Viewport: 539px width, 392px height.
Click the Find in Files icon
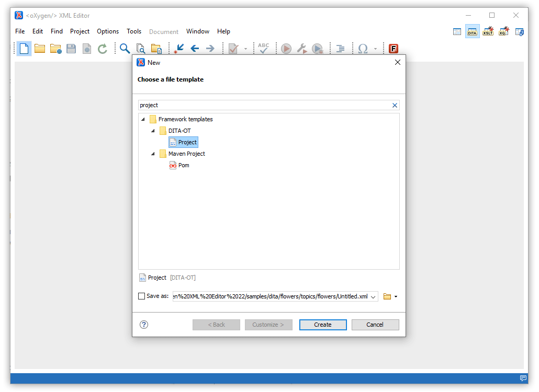[x=141, y=49]
